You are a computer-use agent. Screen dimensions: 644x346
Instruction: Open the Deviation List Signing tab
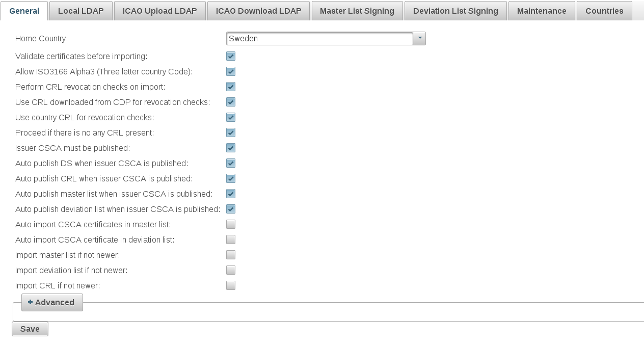pyautogui.click(x=455, y=11)
